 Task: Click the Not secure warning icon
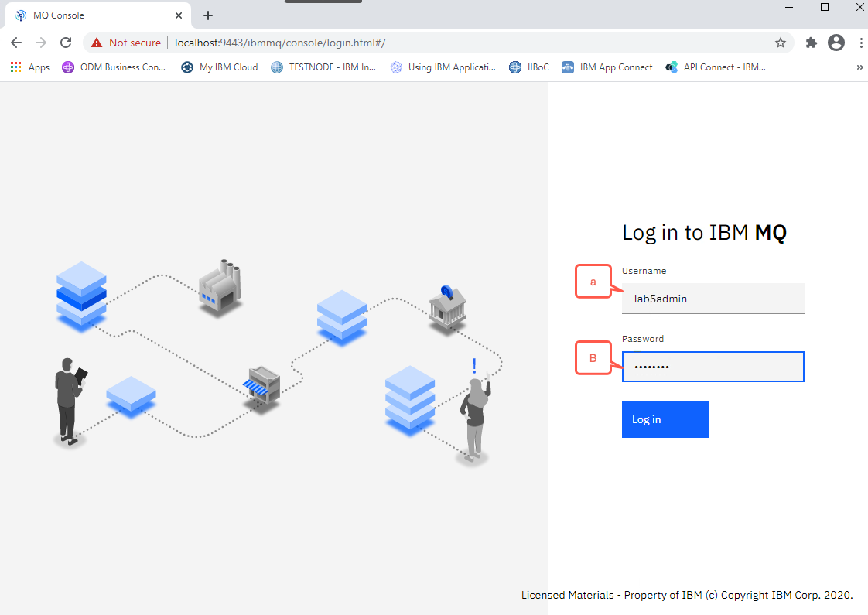(x=97, y=43)
